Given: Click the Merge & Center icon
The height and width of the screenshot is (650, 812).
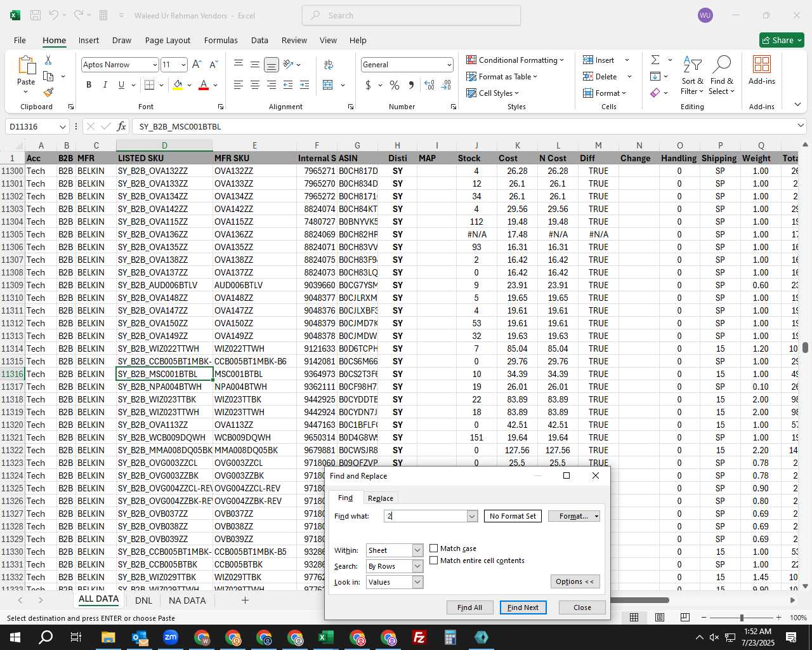Looking at the screenshot, I should (328, 85).
